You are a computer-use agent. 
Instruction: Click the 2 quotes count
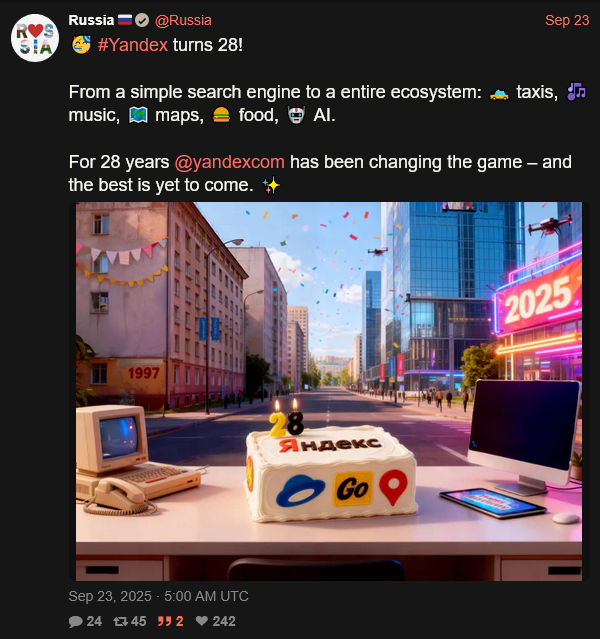(x=179, y=621)
